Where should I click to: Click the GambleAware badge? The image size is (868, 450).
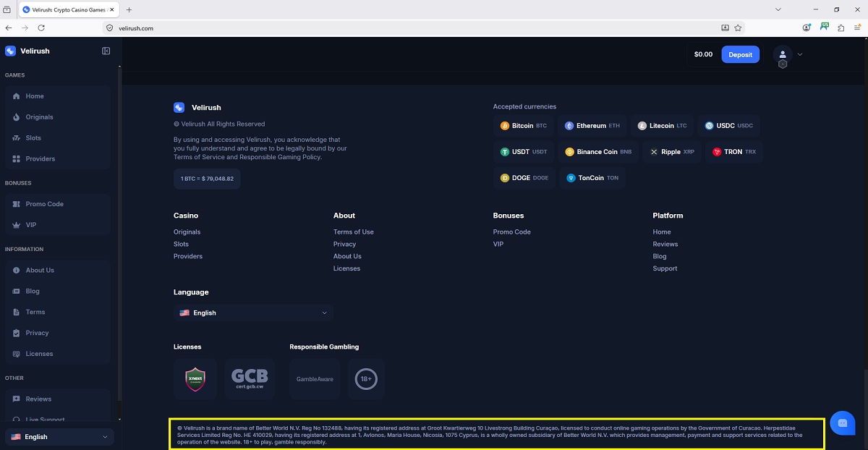click(315, 379)
